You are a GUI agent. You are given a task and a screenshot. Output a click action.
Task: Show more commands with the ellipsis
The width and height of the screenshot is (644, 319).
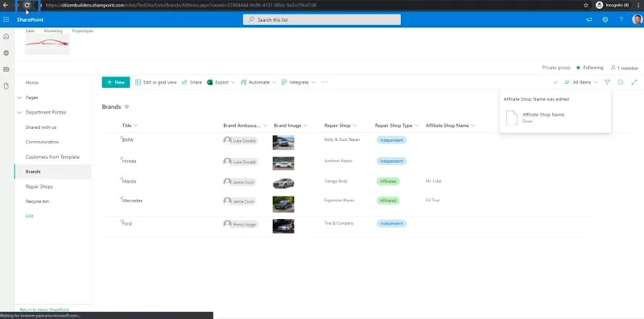[x=325, y=82]
